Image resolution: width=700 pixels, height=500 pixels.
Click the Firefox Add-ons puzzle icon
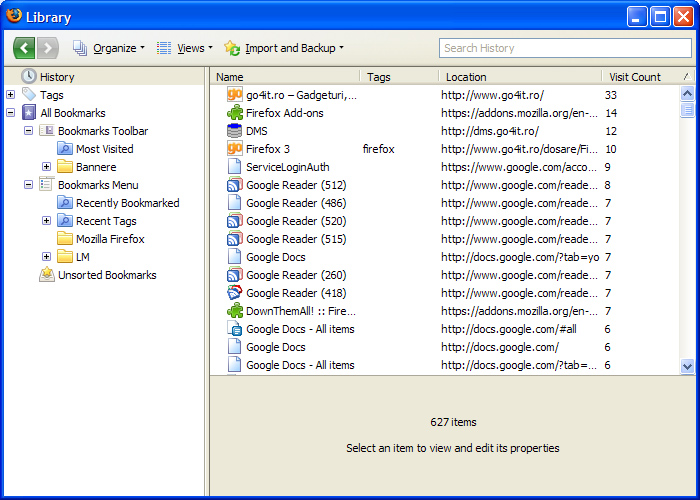235,112
